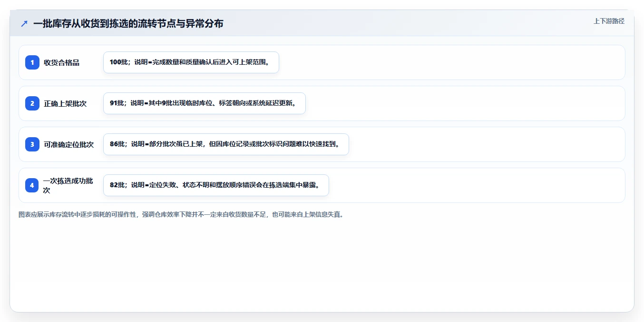Click the 100批 description box
The height and width of the screenshot is (322, 644).
click(x=191, y=62)
